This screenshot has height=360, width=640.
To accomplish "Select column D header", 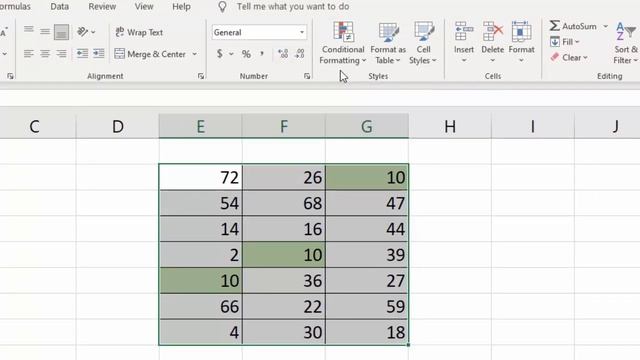I will click(118, 127).
